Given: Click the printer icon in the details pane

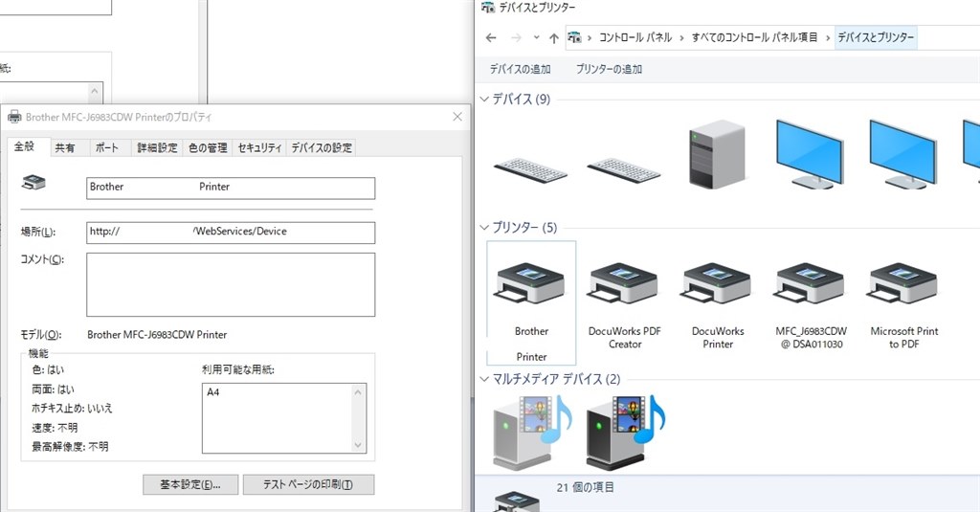Looking at the screenshot, I should point(516,502).
